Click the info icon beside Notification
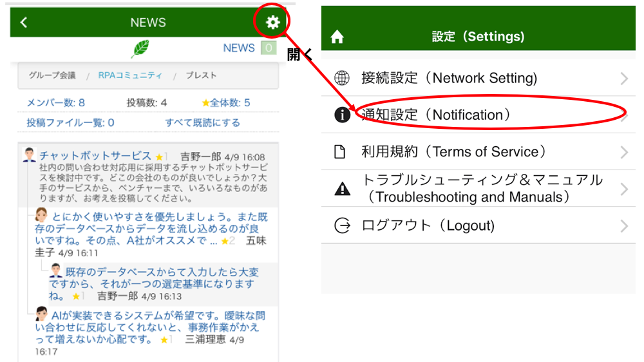 (343, 115)
